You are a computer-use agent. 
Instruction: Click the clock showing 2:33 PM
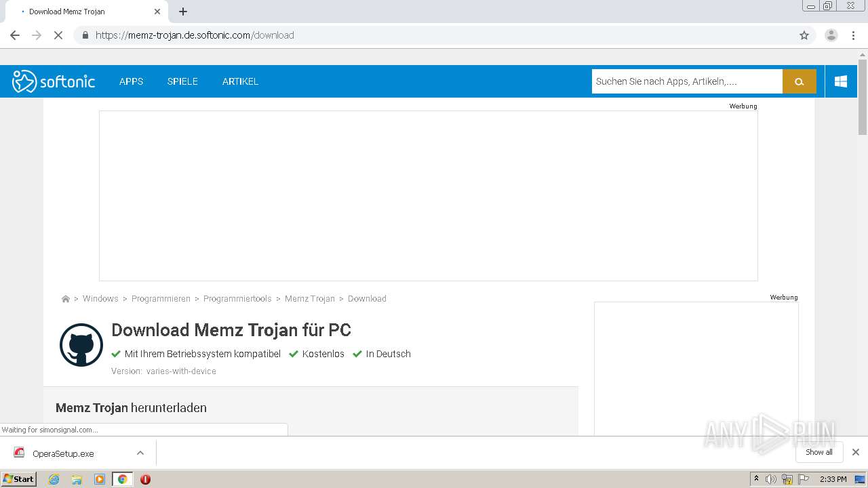pyautogui.click(x=833, y=479)
